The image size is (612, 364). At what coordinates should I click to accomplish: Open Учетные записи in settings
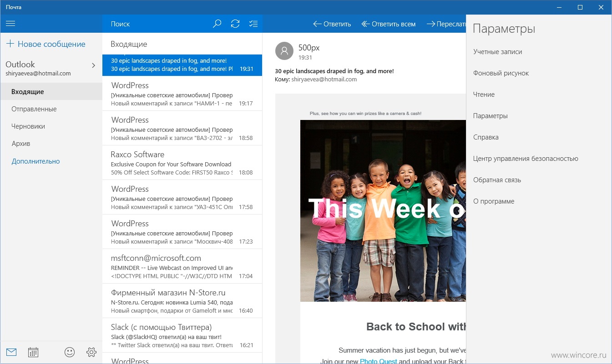coord(498,52)
